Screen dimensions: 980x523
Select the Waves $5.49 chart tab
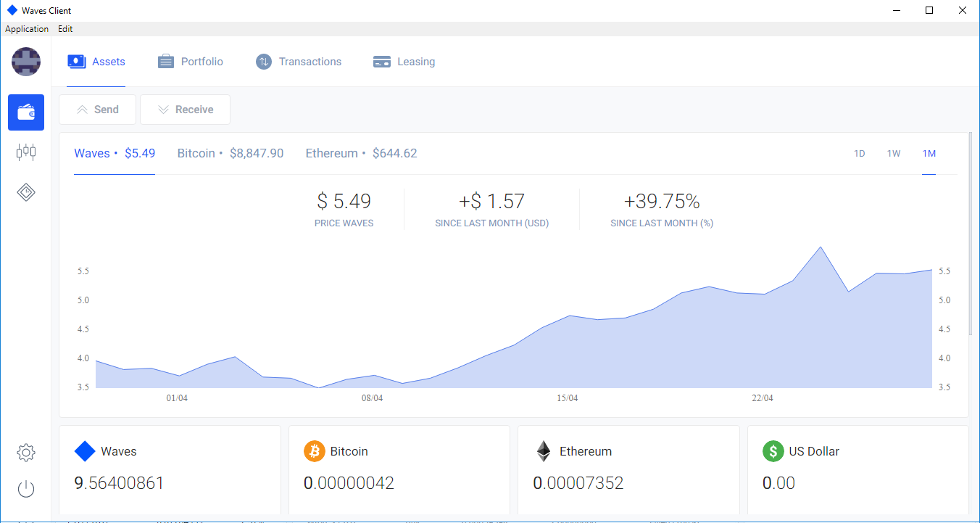[115, 153]
